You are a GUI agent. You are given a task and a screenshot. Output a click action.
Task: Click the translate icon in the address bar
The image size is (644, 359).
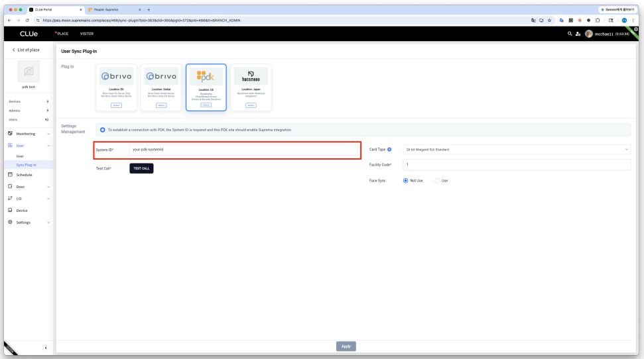point(533,20)
